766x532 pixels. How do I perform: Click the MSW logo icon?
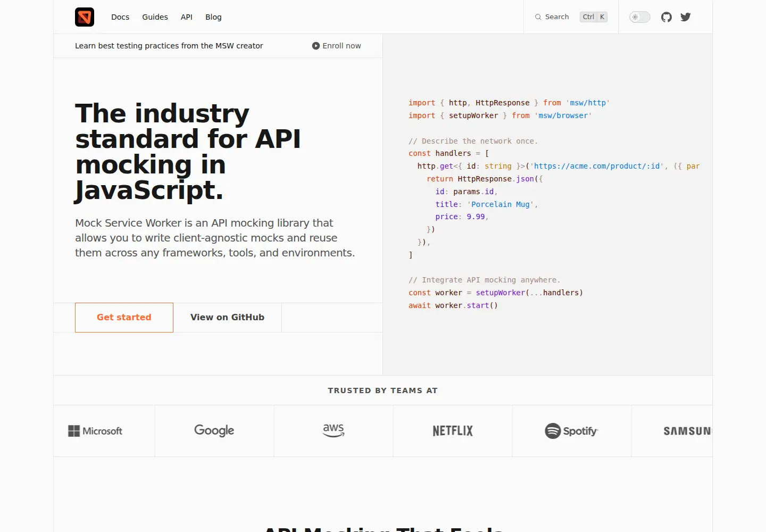(85, 17)
